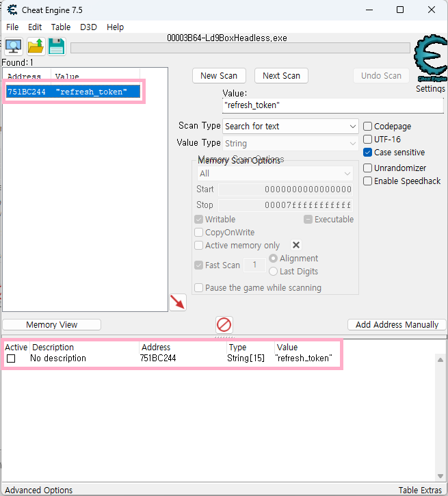Click the Description column header in address table
Viewport: 448px width, 496px height.
pyautogui.click(x=53, y=348)
